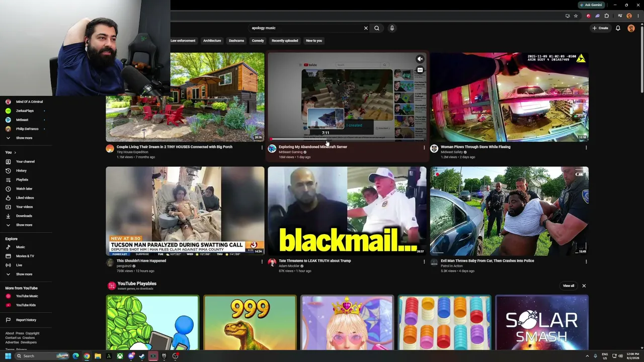This screenshot has height=362, width=644.
Task: Select the Law enforcement filter chip
Action: [183, 41]
